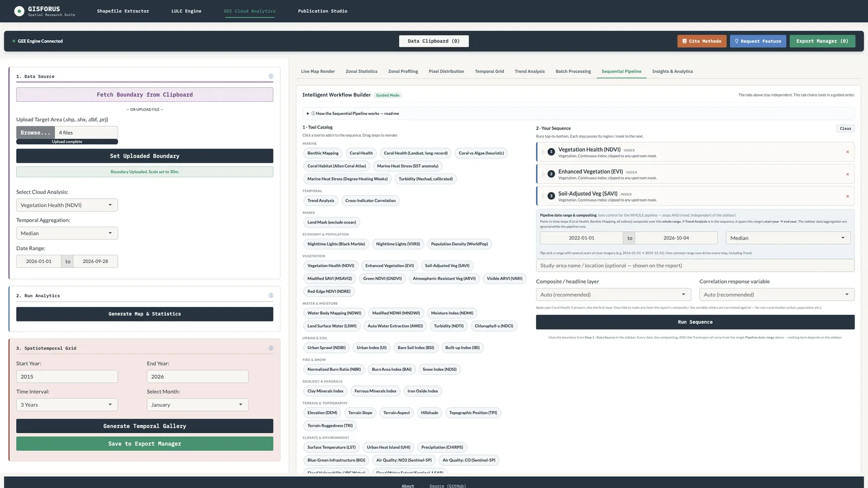868x488 pixels.
Task: Grab the drag handle of SAVI step
Action: [543, 196]
